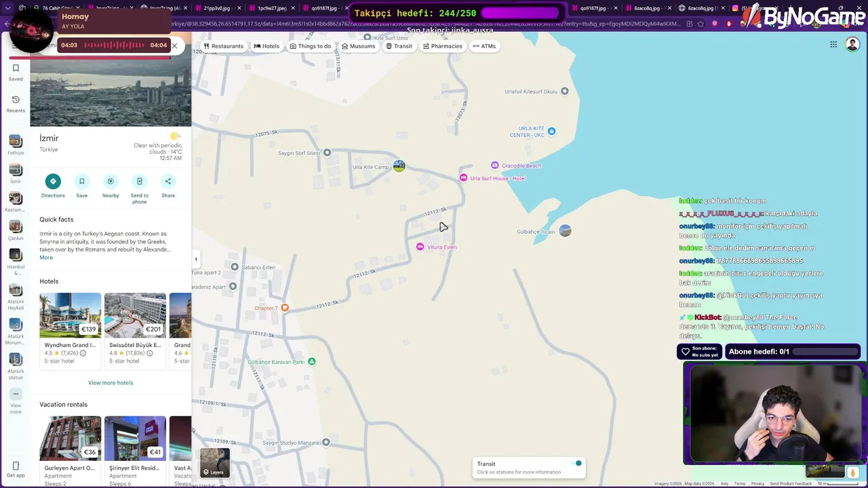Click the Chapter 7 restaurant marker
Screen dimensions: 868x488
click(285, 308)
